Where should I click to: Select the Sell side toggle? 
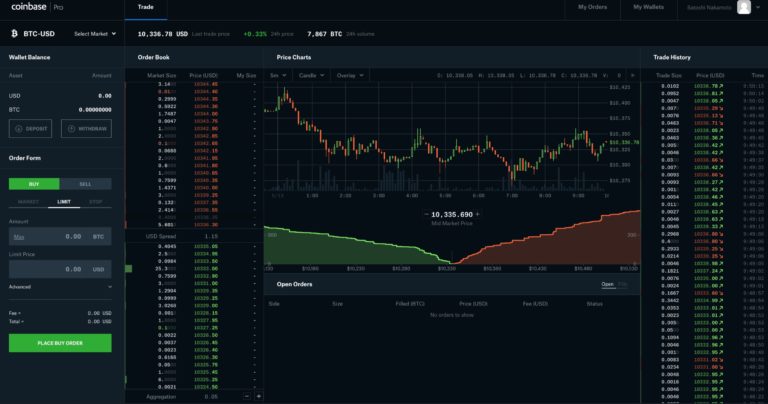tap(85, 184)
